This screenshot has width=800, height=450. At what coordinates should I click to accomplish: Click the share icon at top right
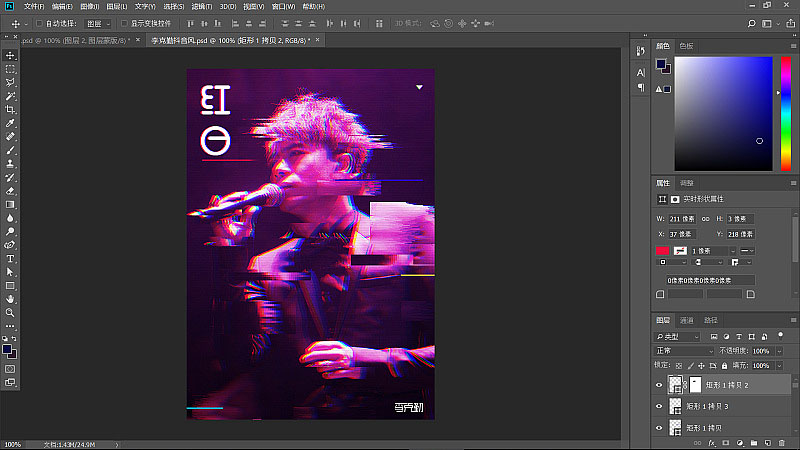(790, 23)
